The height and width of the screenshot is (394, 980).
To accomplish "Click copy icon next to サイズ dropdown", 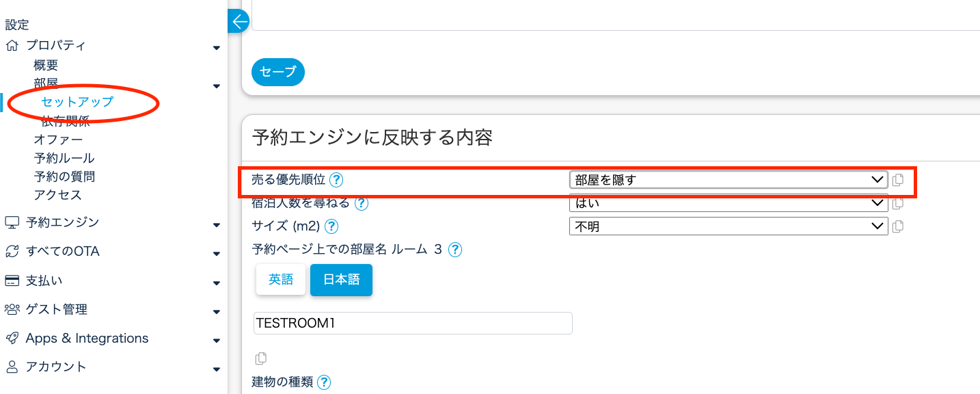I will 898,226.
